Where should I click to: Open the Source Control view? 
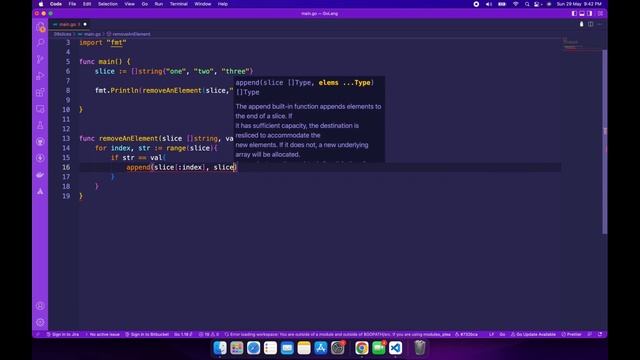coord(40,59)
